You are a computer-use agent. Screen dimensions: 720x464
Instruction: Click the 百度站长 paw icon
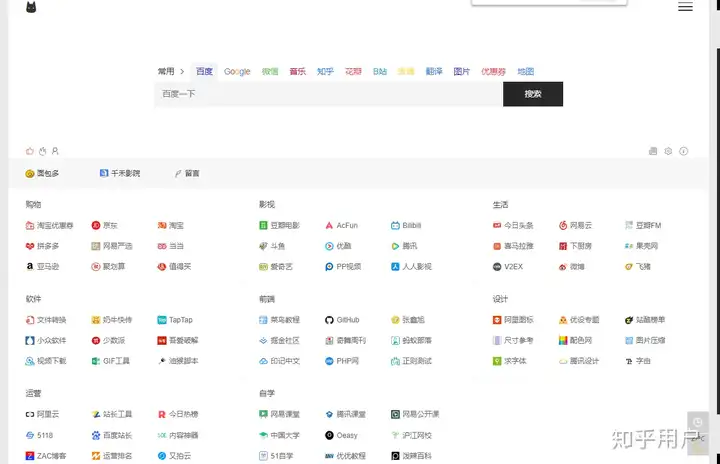pyautogui.click(x=96, y=435)
